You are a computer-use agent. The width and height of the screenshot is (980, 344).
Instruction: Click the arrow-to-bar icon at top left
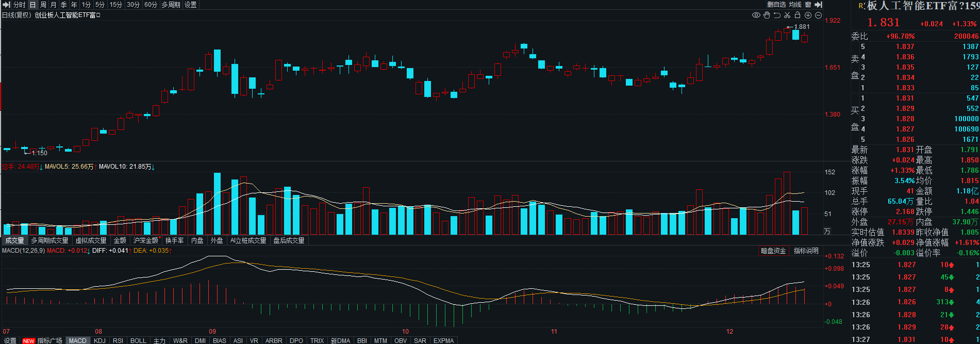tap(6, 5)
